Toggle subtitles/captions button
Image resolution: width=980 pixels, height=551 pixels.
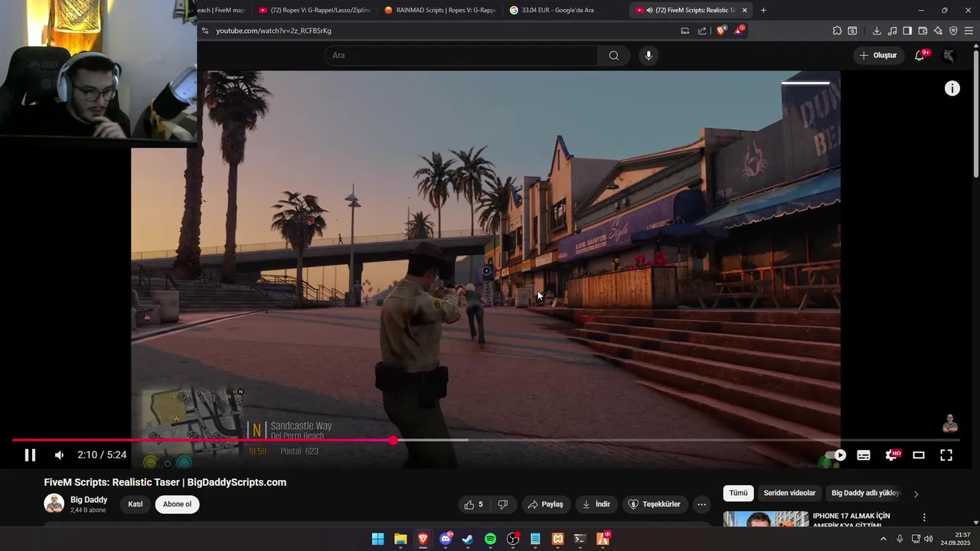pos(864,455)
